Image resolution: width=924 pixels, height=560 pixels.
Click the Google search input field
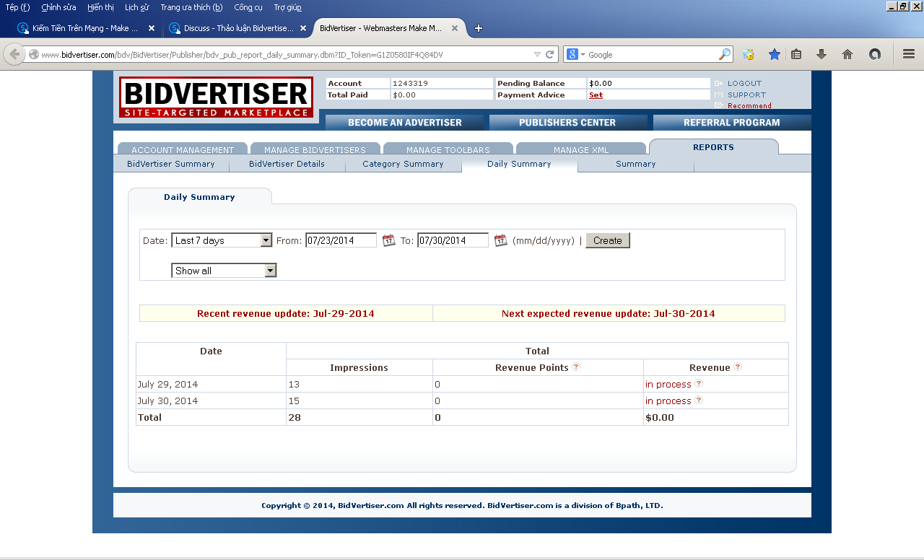pos(652,54)
